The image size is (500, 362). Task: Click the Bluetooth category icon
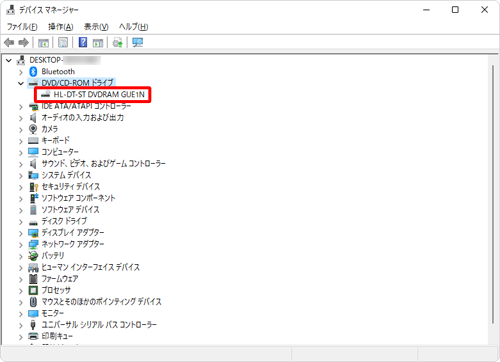coord(33,71)
